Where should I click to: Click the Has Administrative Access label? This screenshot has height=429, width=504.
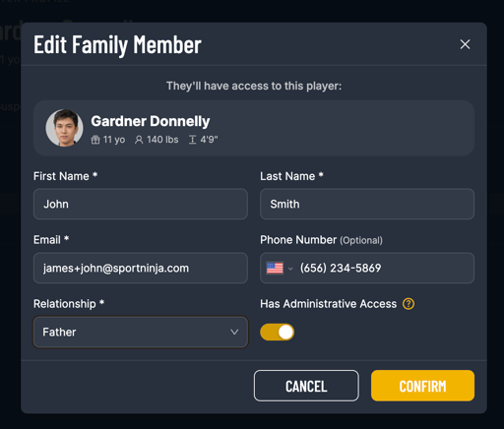[x=329, y=304]
